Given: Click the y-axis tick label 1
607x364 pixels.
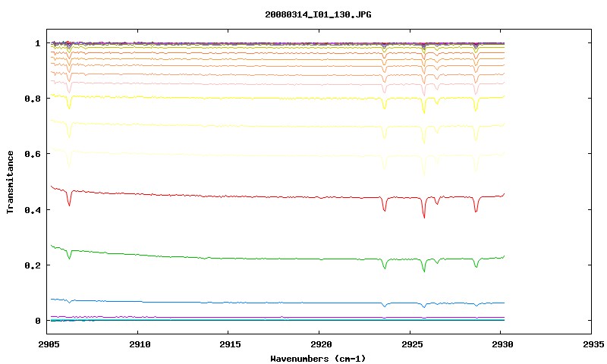Looking at the screenshot, I should pos(37,43).
